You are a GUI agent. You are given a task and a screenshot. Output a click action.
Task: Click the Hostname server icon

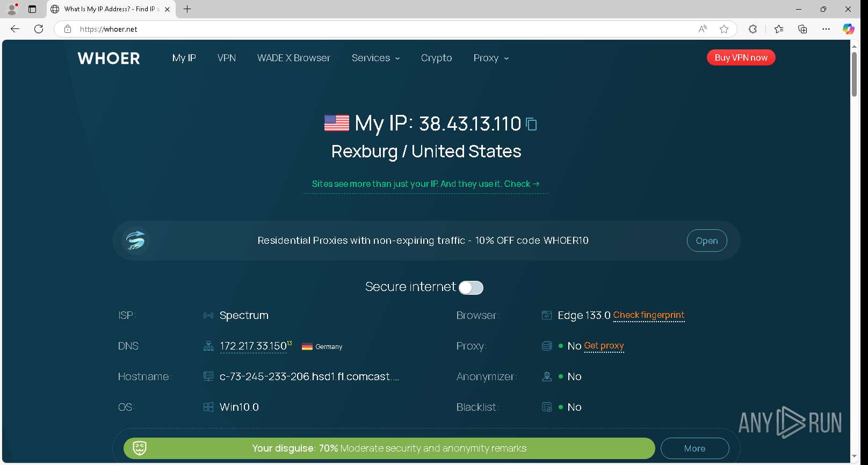pos(208,376)
